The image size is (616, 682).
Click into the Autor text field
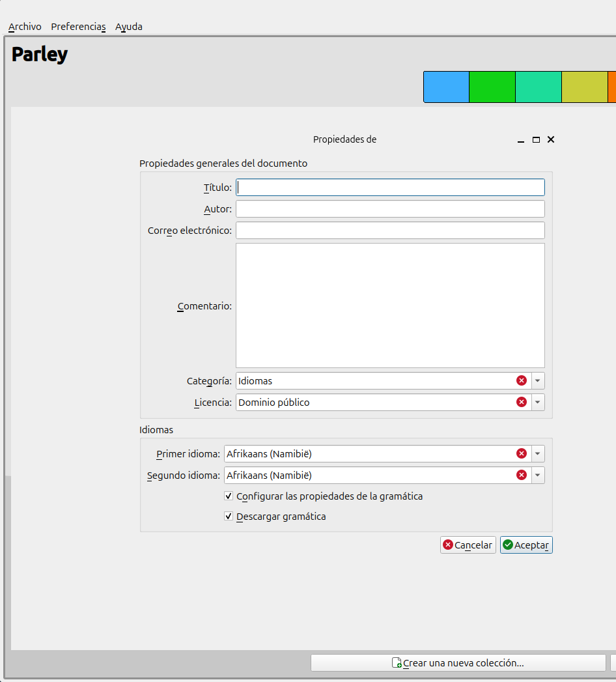point(389,209)
